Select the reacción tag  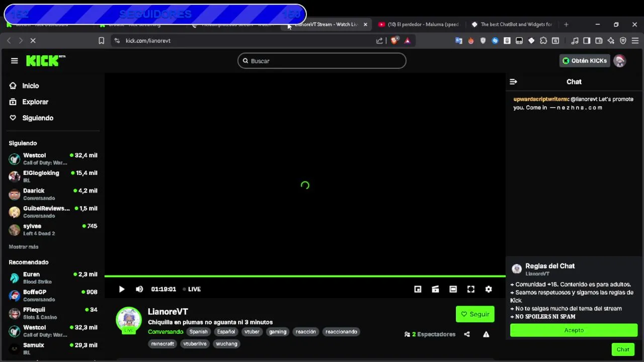306,332
